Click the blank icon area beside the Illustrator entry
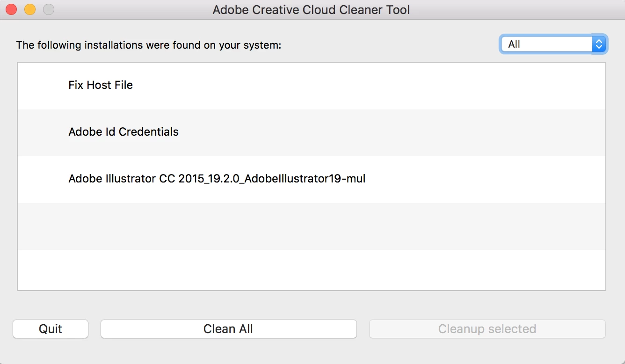This screenshot has width=625, height=364. point(43,179)
